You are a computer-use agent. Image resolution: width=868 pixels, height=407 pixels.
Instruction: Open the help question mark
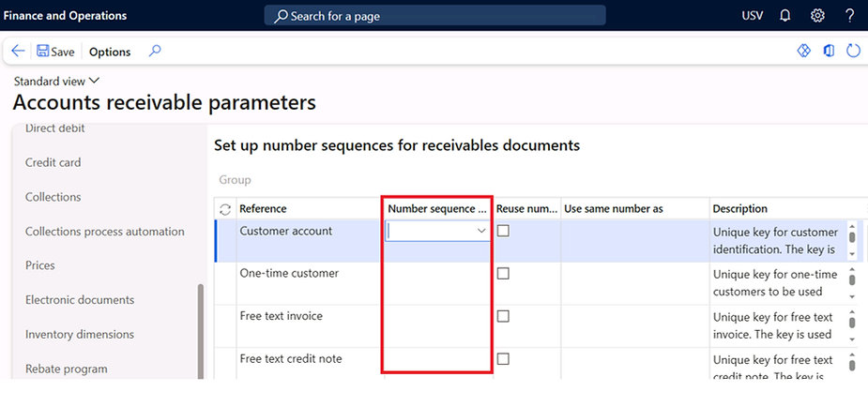point(849,16)
